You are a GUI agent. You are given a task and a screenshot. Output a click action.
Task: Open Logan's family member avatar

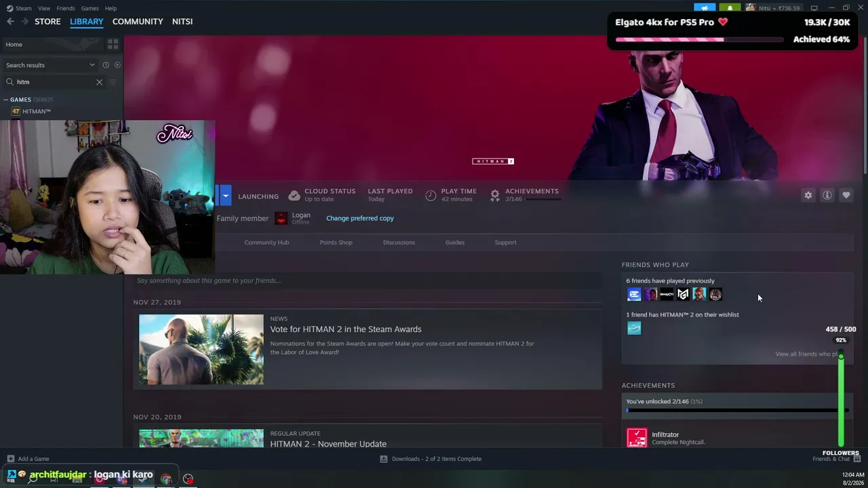coord(281,218)
